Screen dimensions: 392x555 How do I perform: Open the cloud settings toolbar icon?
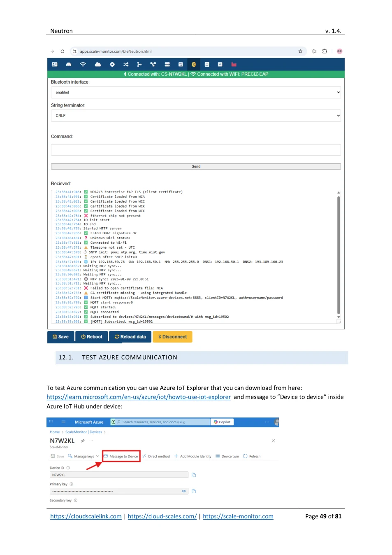coord(98,64)
